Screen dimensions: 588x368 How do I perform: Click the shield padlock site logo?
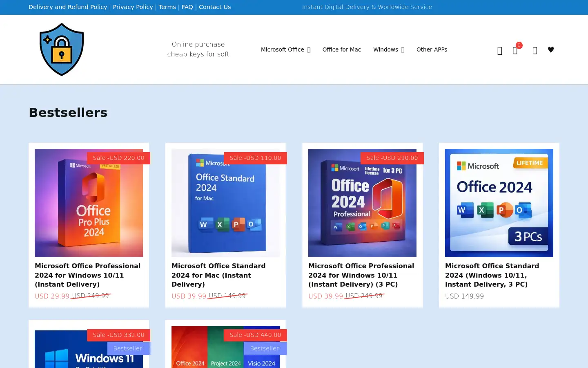62,49
